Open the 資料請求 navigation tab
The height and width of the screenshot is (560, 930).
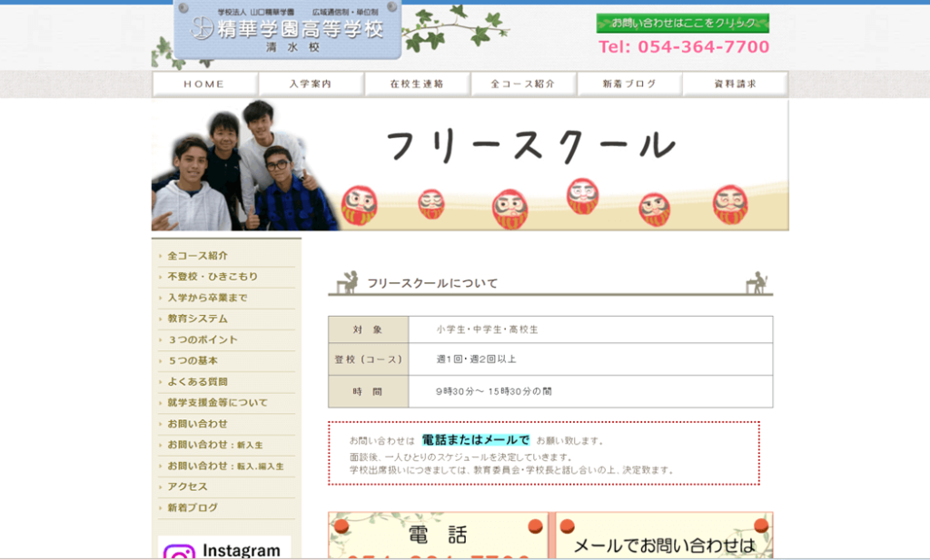click(736, 84)
